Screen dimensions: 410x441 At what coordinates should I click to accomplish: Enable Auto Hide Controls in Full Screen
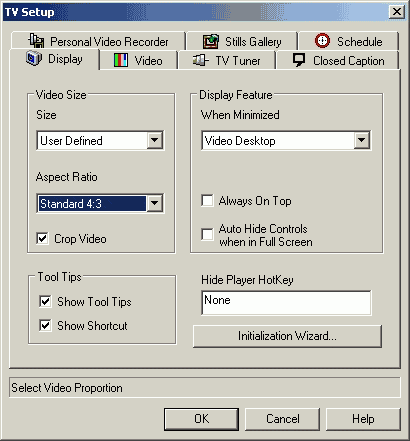click(207, 234)
